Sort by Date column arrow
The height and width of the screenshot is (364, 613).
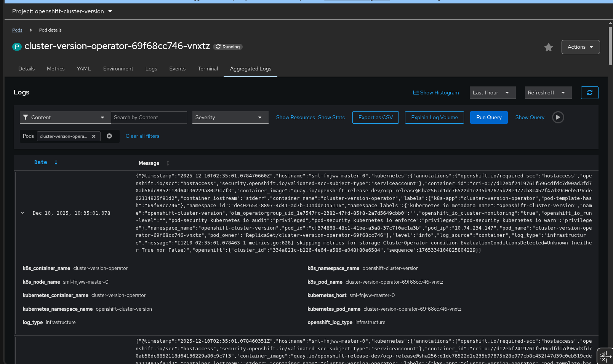[x=56, y=162]
